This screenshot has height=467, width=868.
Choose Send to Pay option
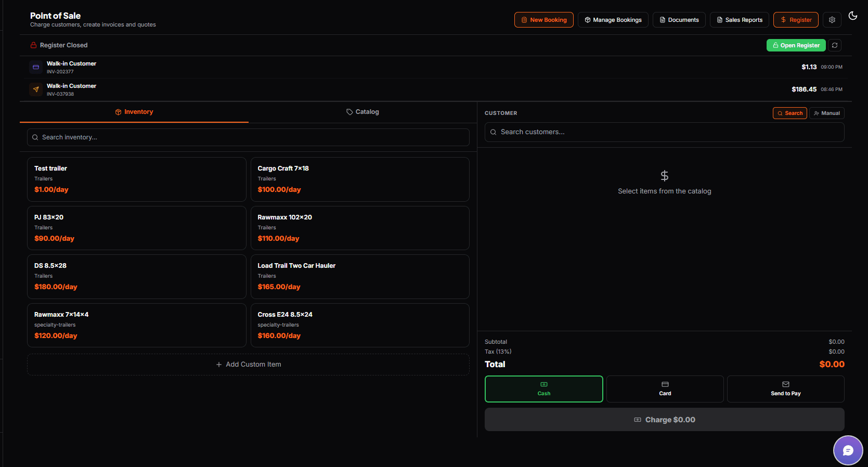pos(785,389)
